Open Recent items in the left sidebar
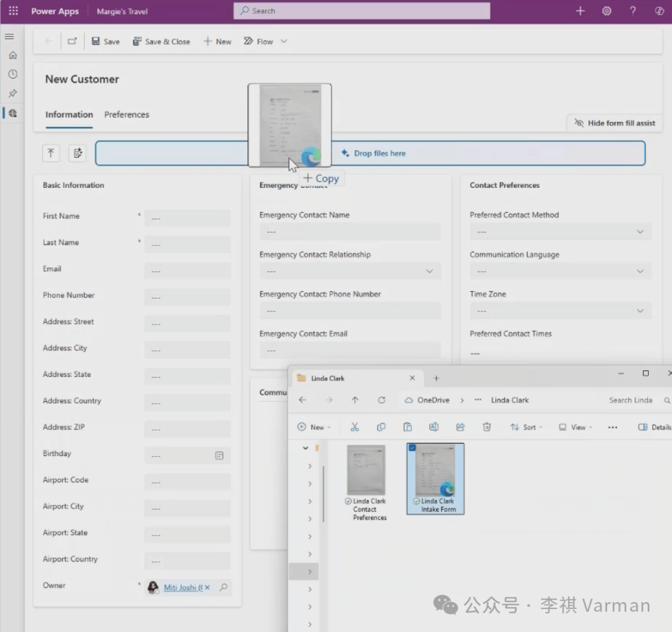 click(x=13, y=74)
